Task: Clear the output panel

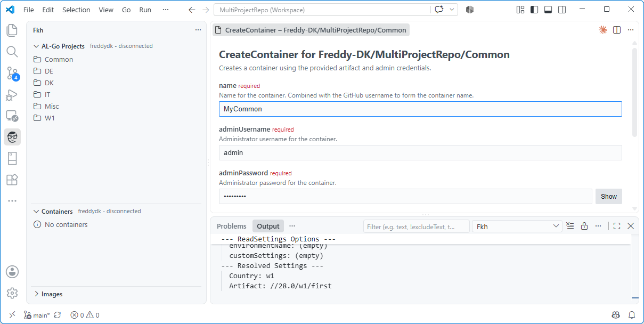Action: coord(570,226)
